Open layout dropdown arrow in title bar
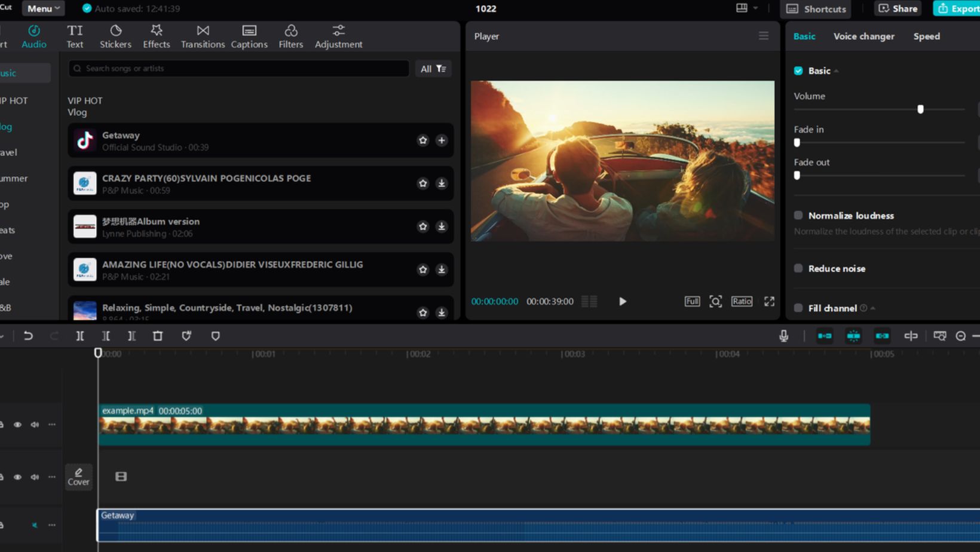Viewport: 980px width, 552px height. (755, 8)
